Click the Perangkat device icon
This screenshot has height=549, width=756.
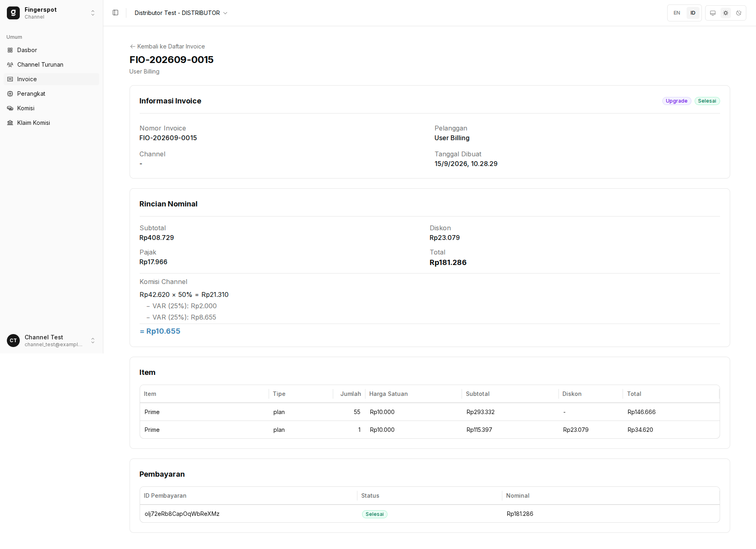pos(10,94)
